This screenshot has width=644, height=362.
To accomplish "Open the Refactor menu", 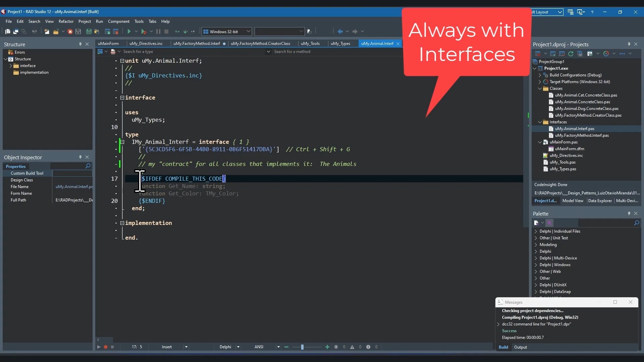I will coord(66,21).
